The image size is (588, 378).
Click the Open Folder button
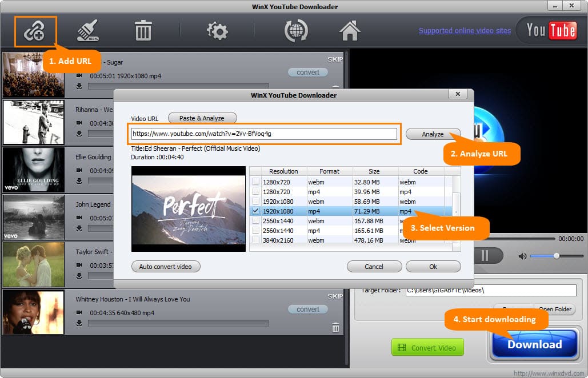point(555,309)
